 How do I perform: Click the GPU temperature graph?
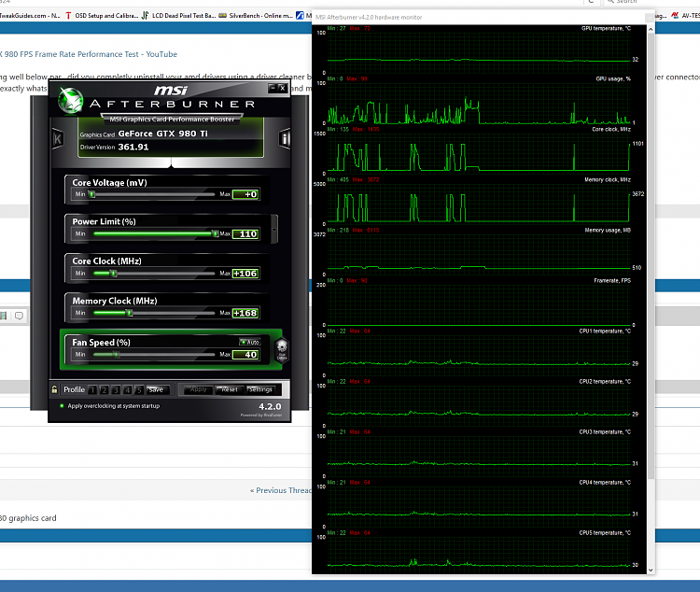point(479,50)
